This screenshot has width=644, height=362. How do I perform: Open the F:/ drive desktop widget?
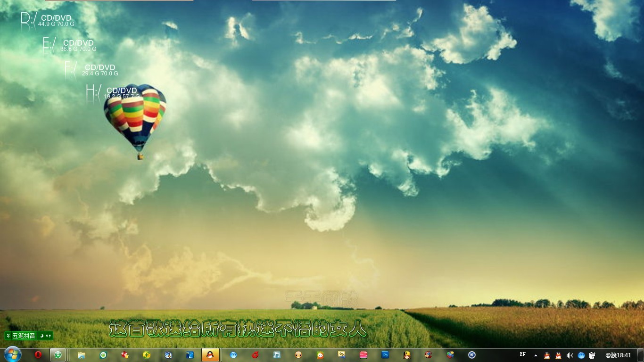pos(91,69)
